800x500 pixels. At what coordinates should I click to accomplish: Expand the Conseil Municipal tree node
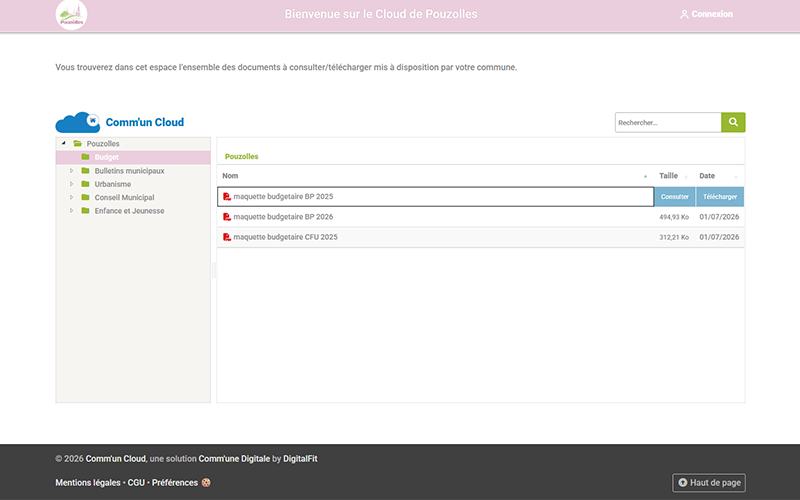click(71, 197)
